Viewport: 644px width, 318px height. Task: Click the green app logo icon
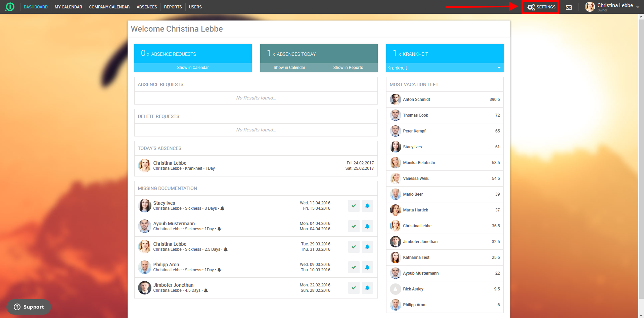[10, 7]
